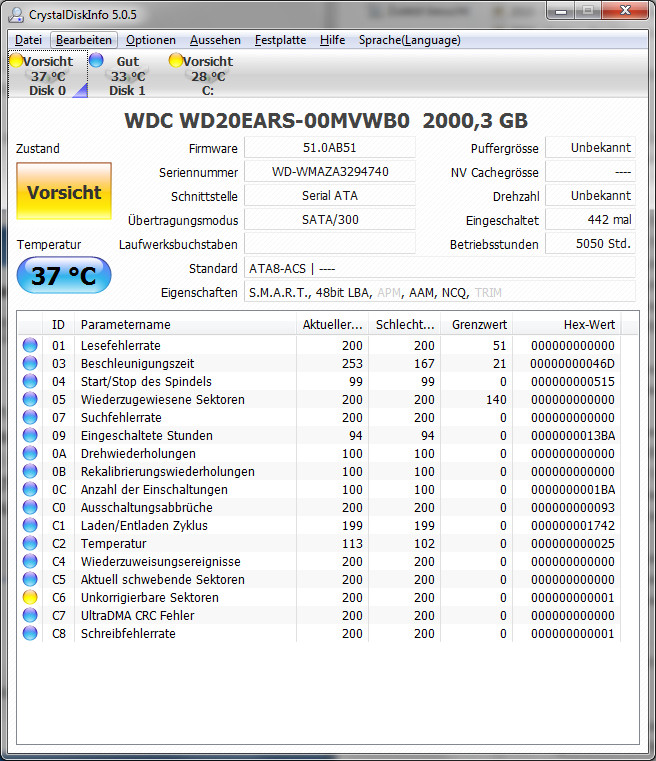Click hex value 00000000046D
656x761 pixels.
pyautogui.click(x=573, y=364)
